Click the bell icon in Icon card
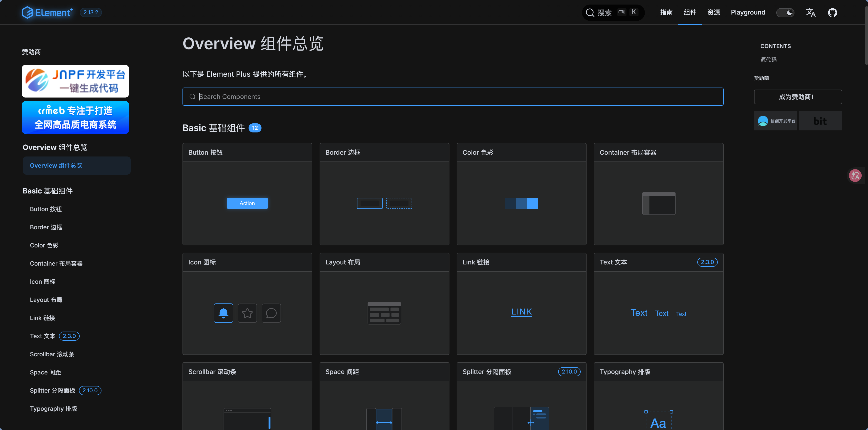The image size is (868, 430). tap(223, 313)
